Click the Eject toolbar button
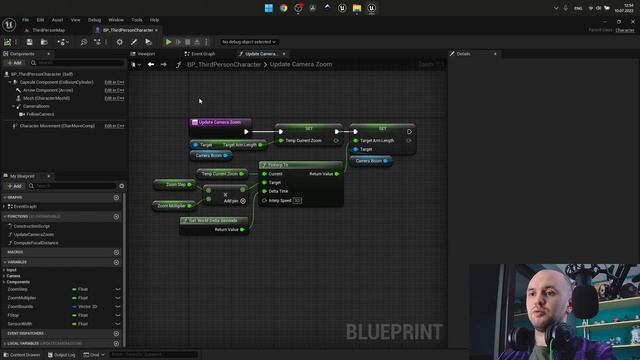This screenshot has width=640, height=360. coord(197,42)
